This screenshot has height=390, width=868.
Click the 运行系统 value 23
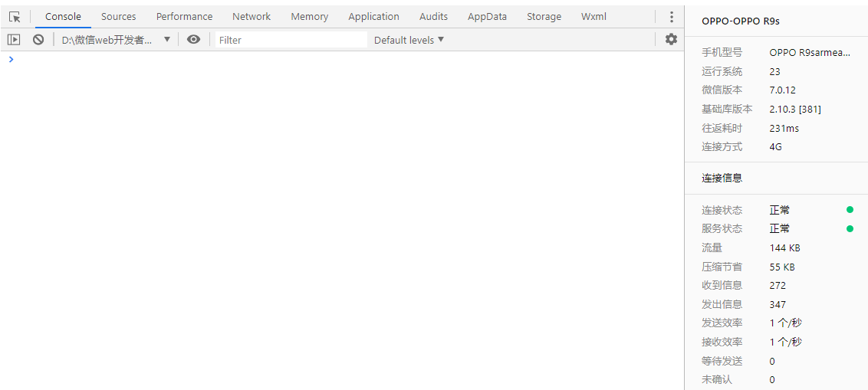coord(774,72)
